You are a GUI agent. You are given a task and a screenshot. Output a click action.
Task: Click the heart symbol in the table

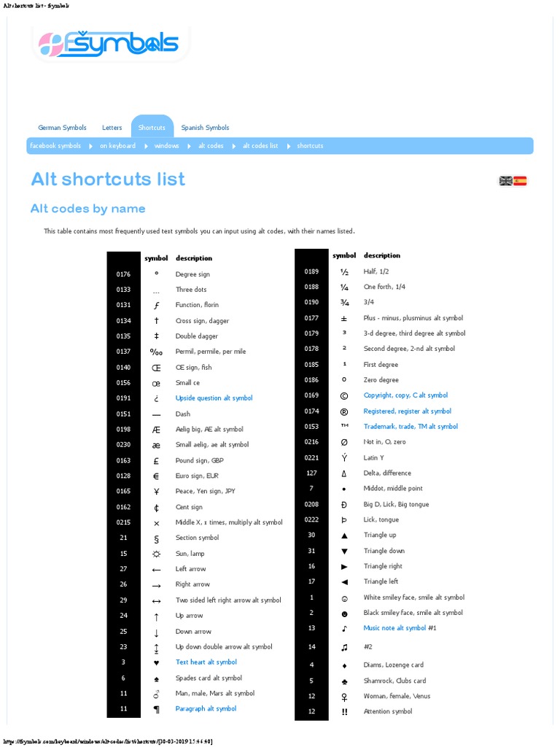point(156,662)
